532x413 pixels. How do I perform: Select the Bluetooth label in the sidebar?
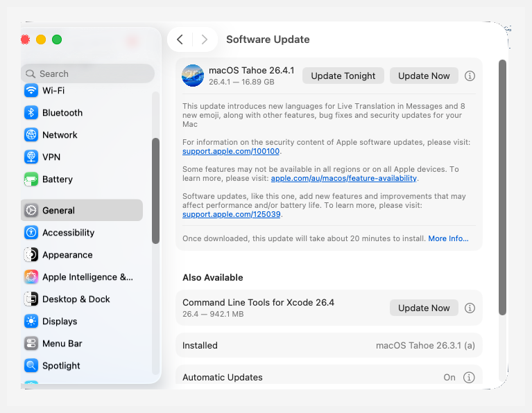pos(62,112)
